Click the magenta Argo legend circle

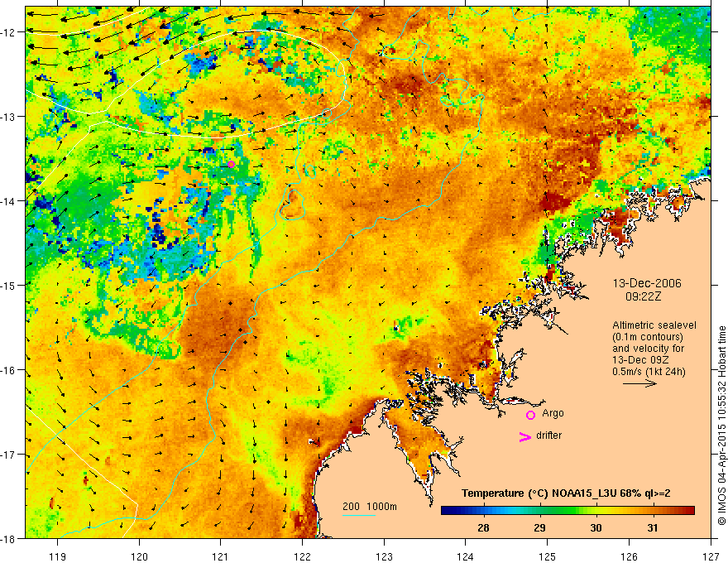[530, 415]
